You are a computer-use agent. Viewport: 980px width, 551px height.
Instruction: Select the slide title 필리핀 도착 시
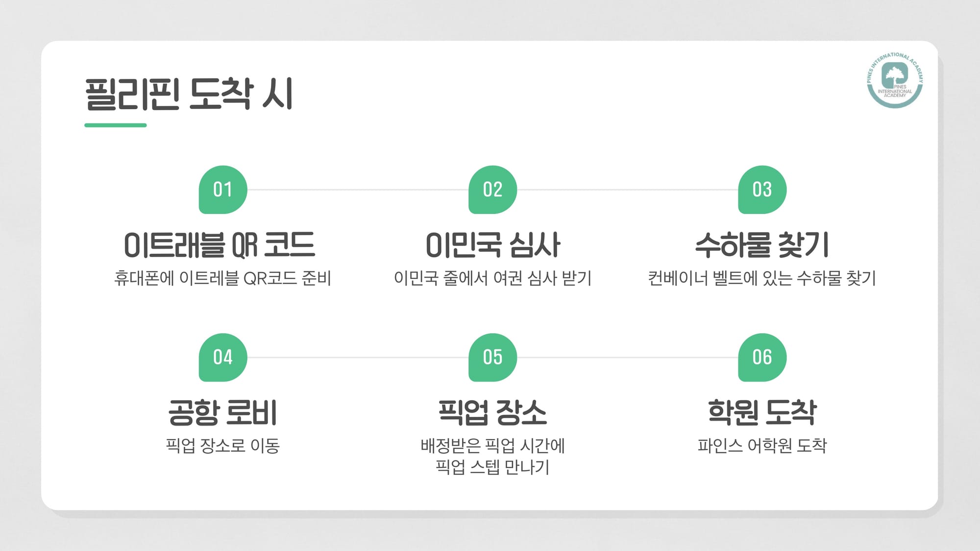click(189, 94)
